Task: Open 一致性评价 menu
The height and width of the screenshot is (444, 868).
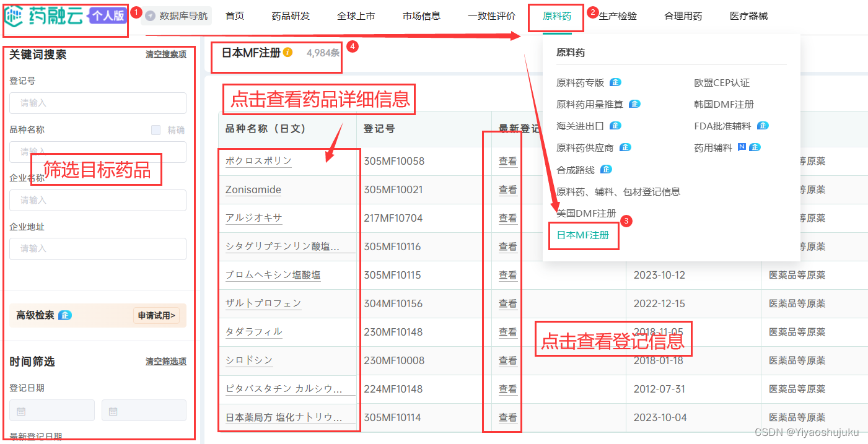Action: [x=491, y=16]
